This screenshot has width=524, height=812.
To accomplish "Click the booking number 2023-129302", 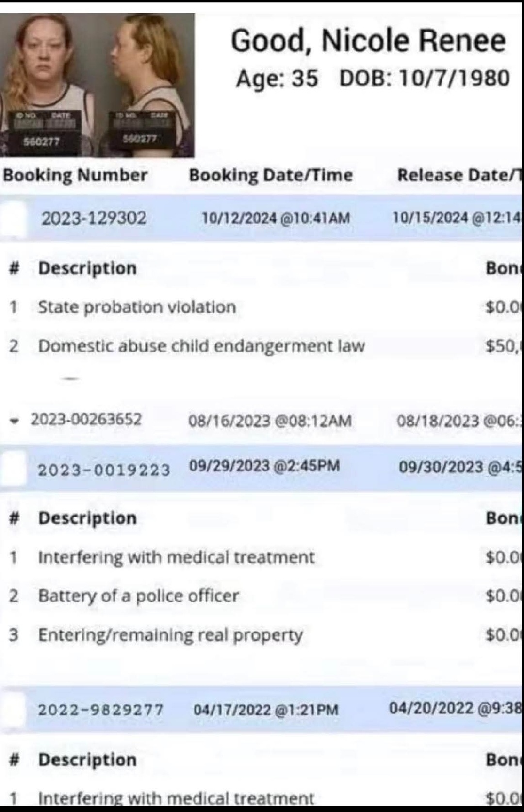I will click(94, 218).
